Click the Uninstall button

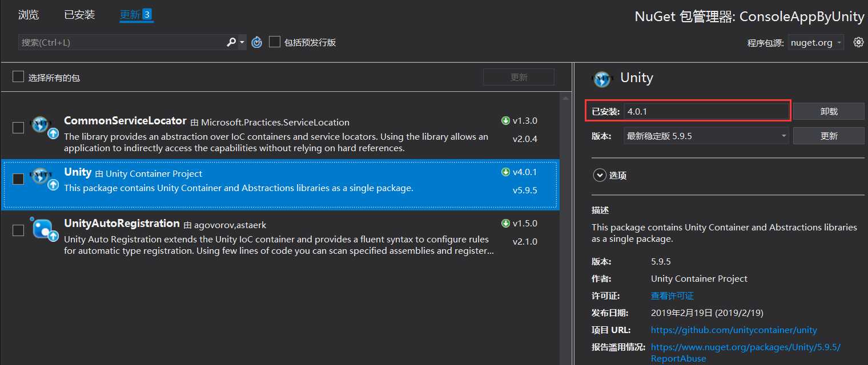[x=829, y=111]
